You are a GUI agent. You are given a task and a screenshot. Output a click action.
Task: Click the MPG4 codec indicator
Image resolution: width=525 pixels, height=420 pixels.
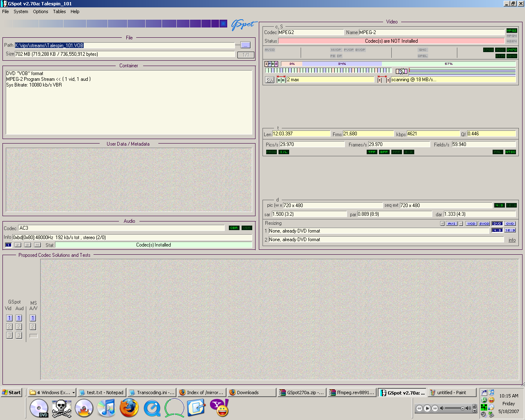point(511,36)
